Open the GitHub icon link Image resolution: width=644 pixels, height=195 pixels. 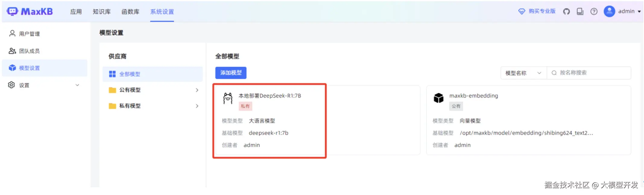pos(567,11)
